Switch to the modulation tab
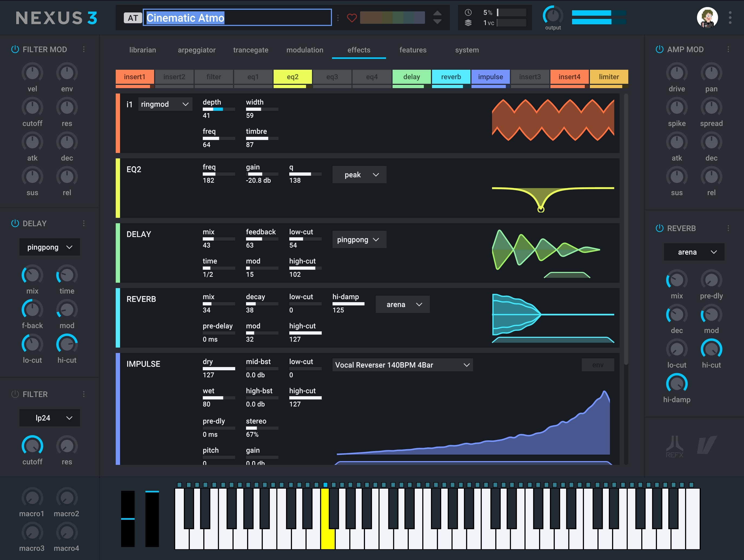744x560 pixels. (x=305, y=50)
